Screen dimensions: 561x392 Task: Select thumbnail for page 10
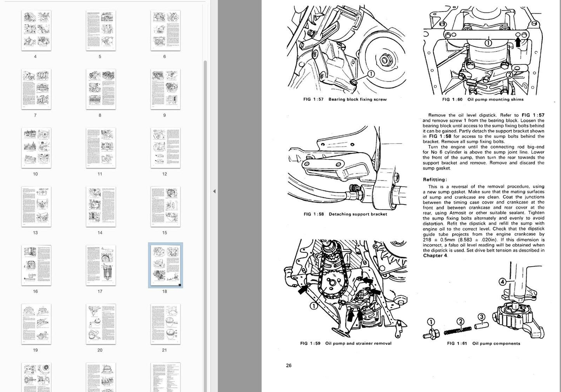(x=36, y=148)
